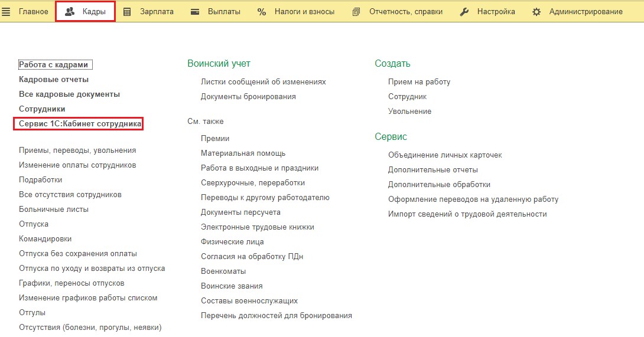
Task: Open the Настройка section
Action: (496, 12)
